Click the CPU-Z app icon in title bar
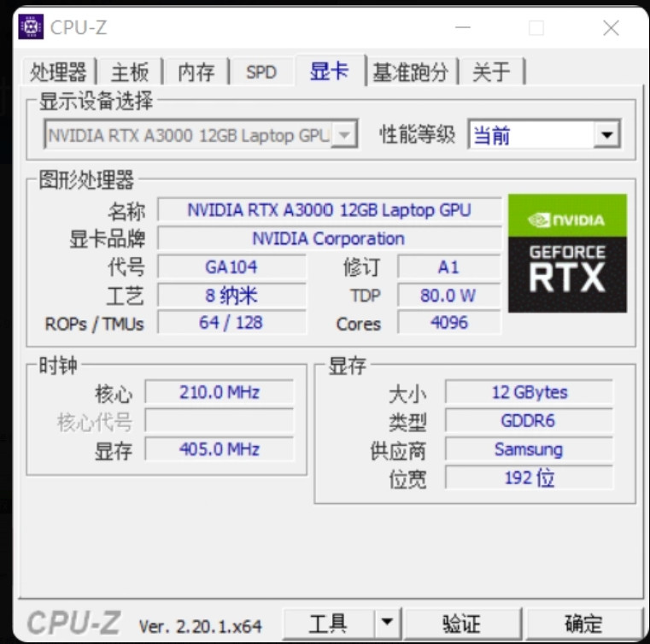This screenshot has width=650, height=644. click(31, 27)
